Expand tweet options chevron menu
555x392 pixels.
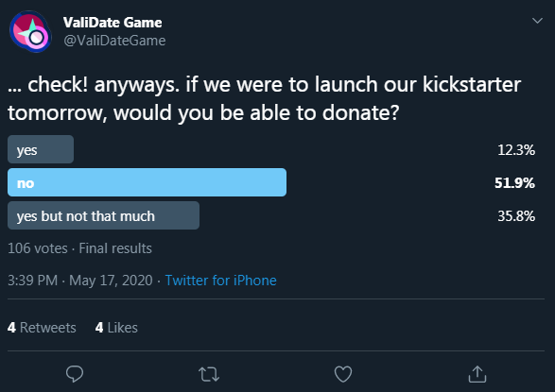[x=537, y=21]
